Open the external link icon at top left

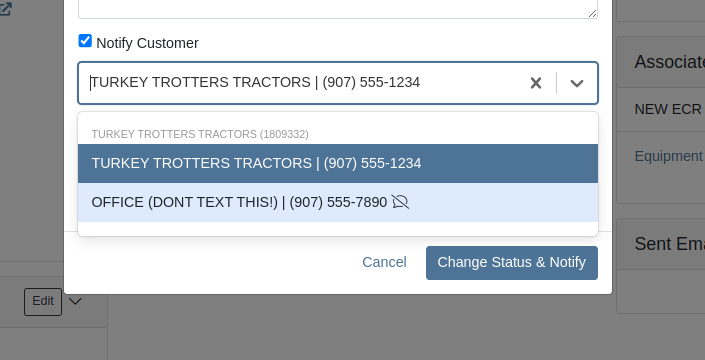(x=5, y=9)
